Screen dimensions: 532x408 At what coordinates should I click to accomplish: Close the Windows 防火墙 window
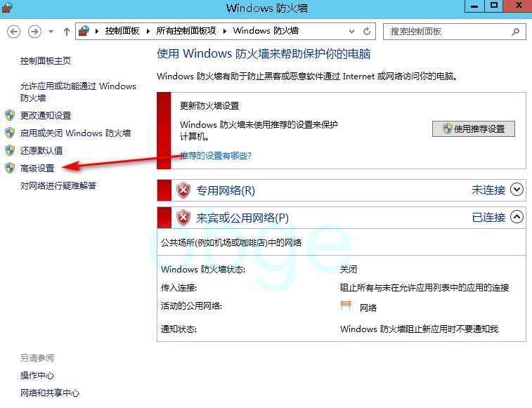[518, 6]
